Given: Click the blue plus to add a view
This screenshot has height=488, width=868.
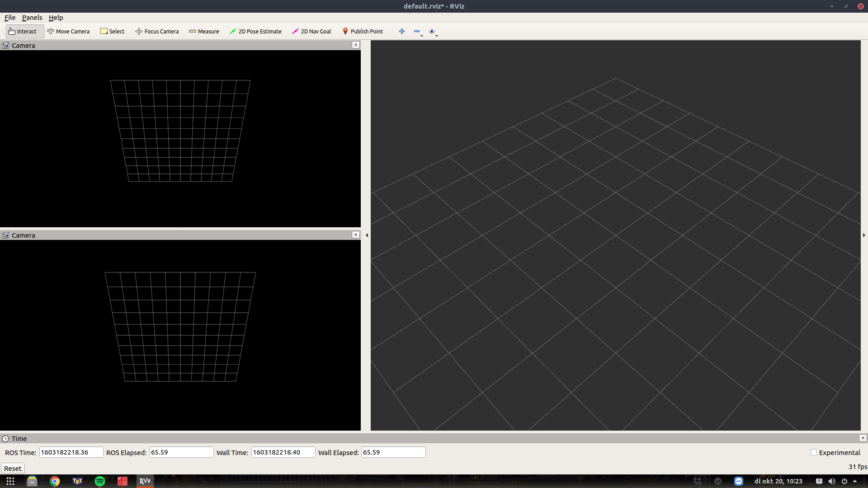Looking at the screenshot, I should pyautogui.click(x=402, y=31).
